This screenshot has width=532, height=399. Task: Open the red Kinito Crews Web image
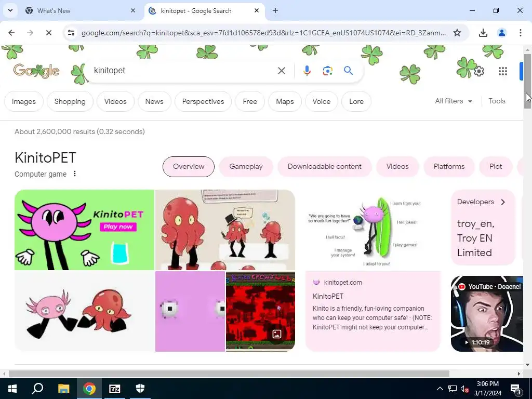260,311
